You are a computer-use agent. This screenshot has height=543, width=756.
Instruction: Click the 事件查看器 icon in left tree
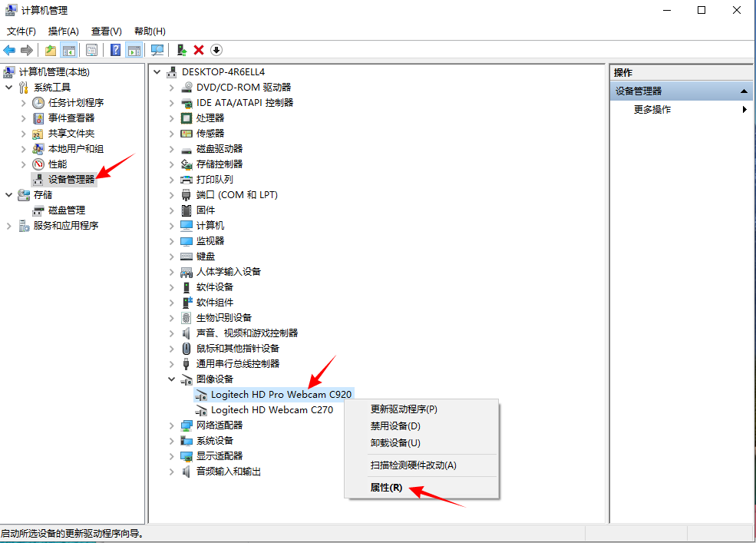coord(38,118)
